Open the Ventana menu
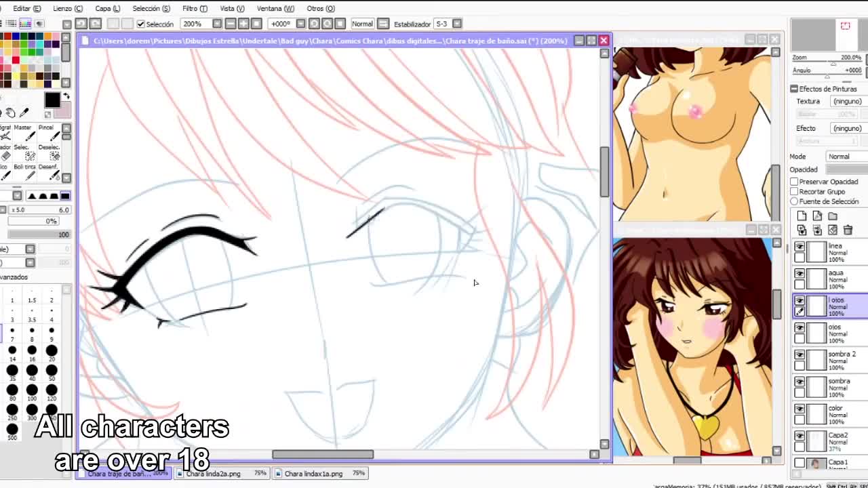This screenshot has width=868, height=488. 275,8
